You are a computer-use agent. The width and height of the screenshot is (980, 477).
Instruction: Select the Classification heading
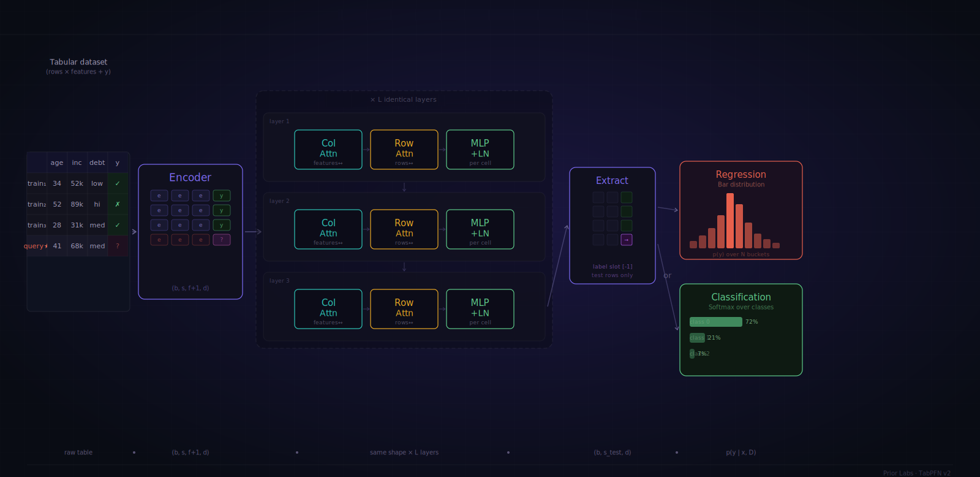click(x=741, y=297)
